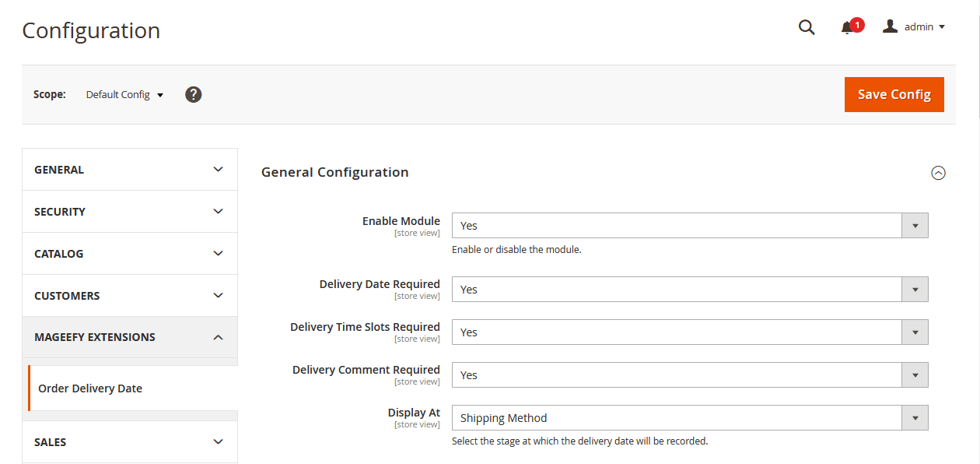The image size is (980, 464).
Task: Select the Order Delivery Date tab
Action: coord(90,388)
